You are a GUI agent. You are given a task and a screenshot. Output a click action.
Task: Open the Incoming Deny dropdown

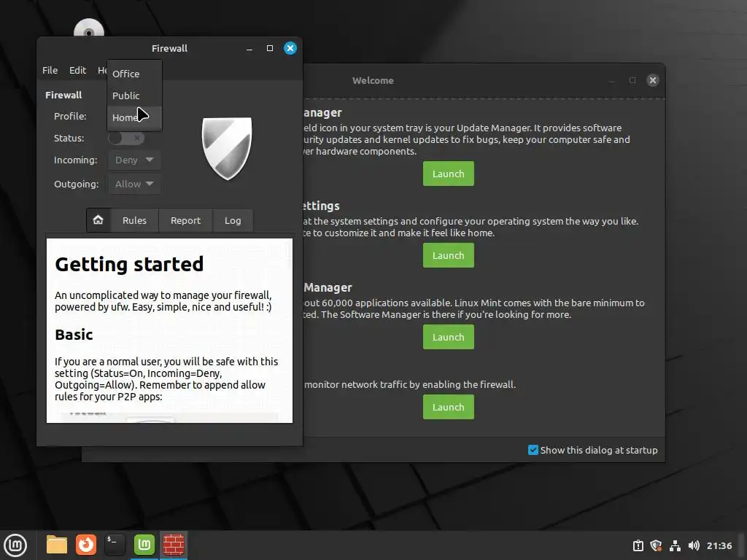click(134, 160)
